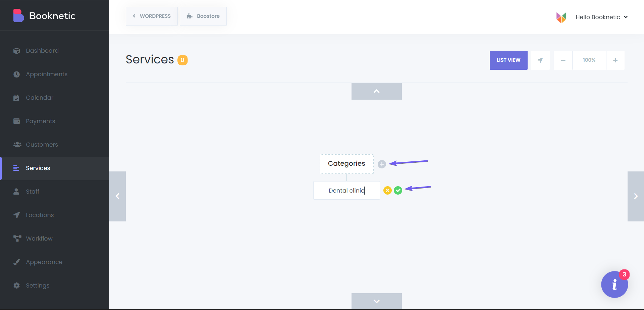Click the Services list icon
644x310 pixels.
(x=16, y=168)
